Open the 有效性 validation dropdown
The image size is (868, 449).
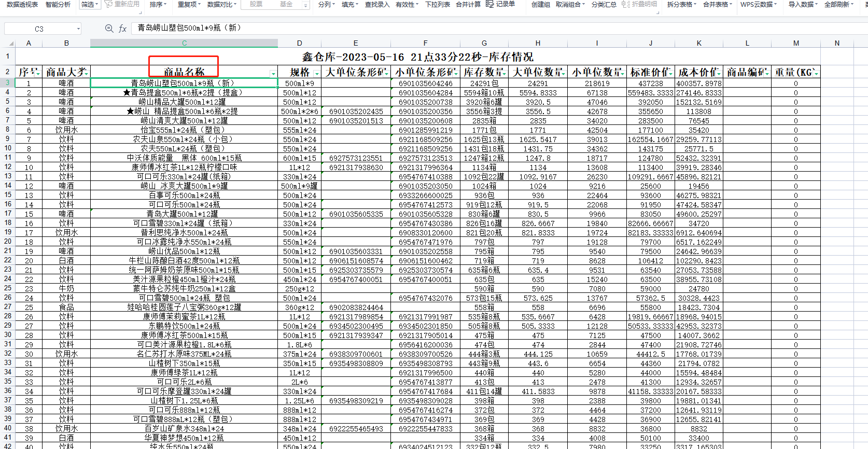[x=407, y=4]
